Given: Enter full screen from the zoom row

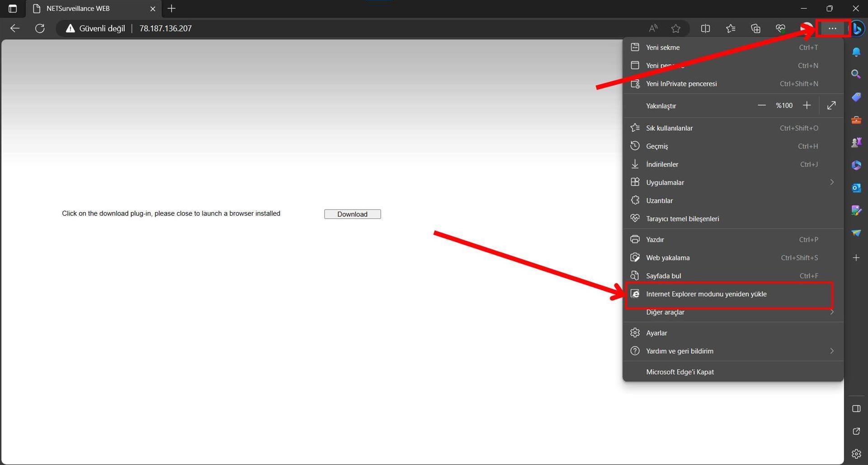Looking at the screenshot, I should click(x=831, y=105).
